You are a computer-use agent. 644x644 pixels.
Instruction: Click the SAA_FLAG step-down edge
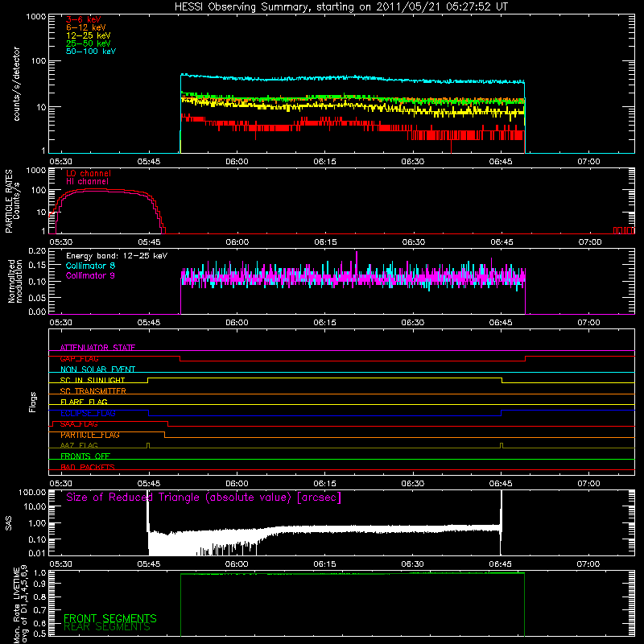point(168,424)
